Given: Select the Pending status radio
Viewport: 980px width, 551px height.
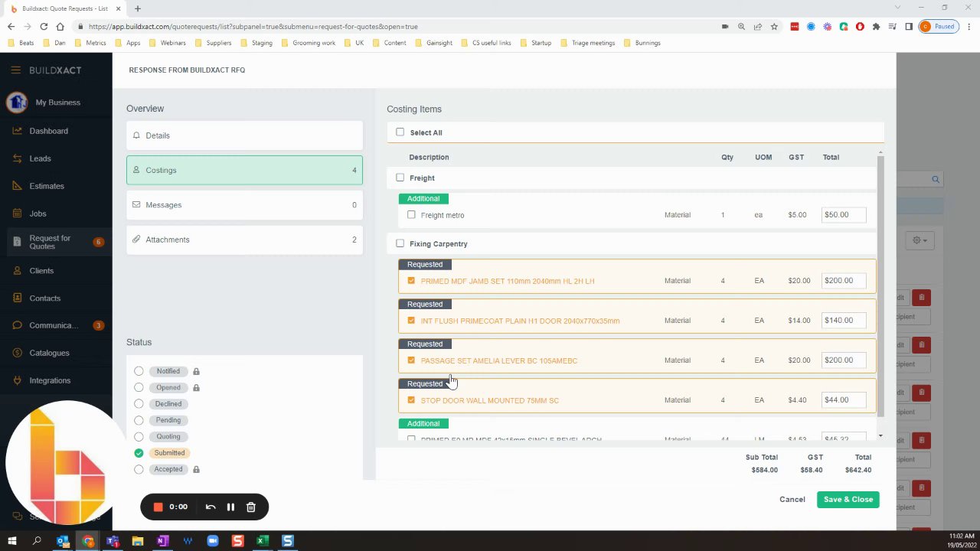Looking at the screenshot, I should (x=139, y=420).
